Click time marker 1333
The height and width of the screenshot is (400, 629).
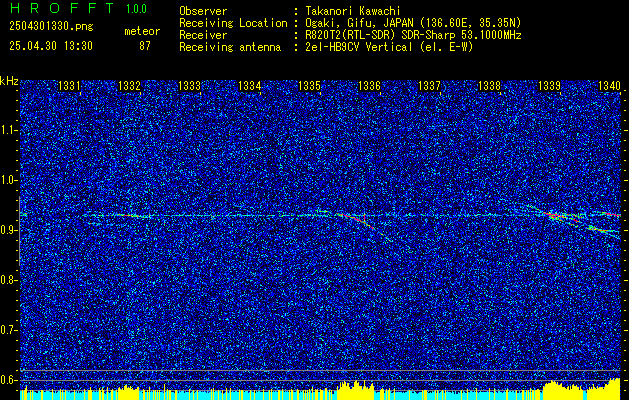coord(189,86)
